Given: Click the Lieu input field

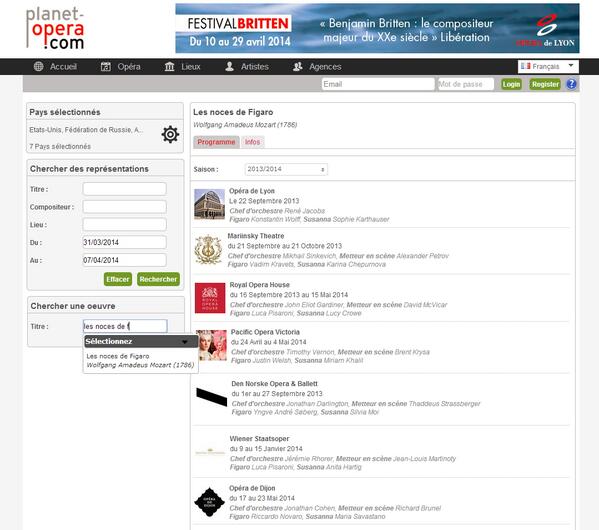Looking at the screenshot, I should click(125, 224).
